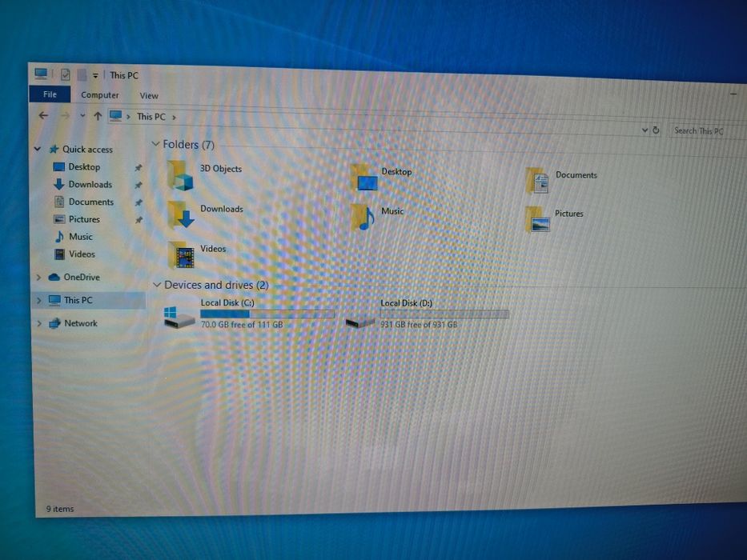
Task: Click the '9 items' status bar text
Action: coord(60,509)
